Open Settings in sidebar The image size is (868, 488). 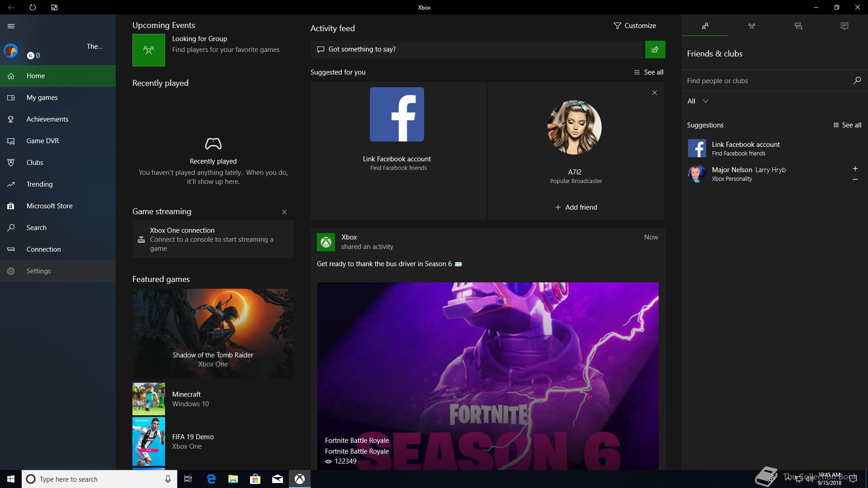point(58,271)
